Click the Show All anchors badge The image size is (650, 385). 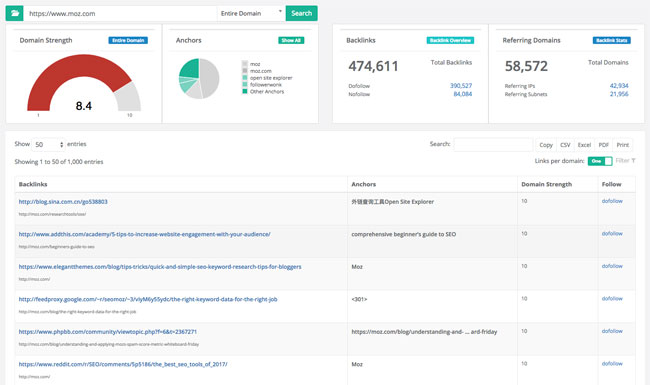[x=291, y=40]
